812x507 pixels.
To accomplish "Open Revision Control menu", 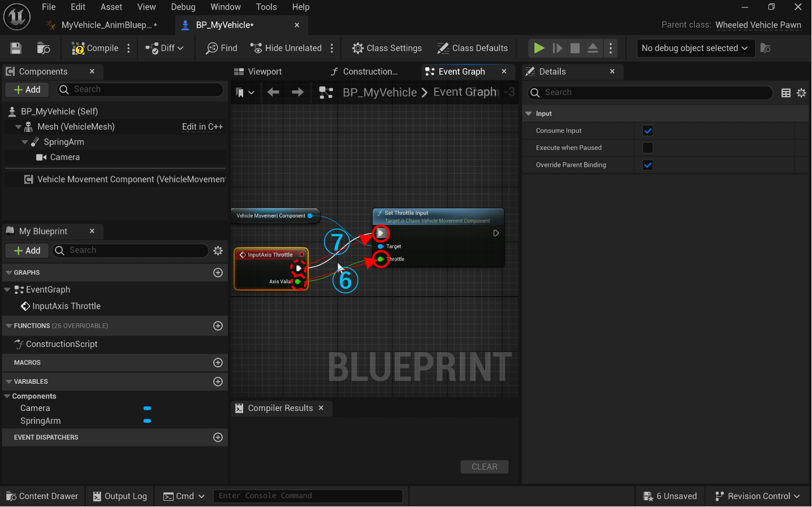I will point(757,496).
